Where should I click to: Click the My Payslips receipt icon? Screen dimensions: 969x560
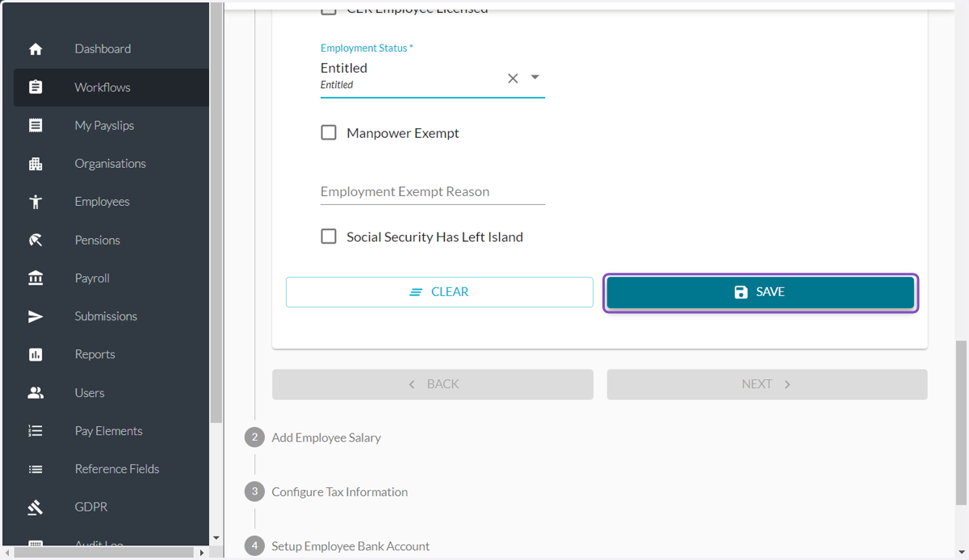[x=36, y=125]
